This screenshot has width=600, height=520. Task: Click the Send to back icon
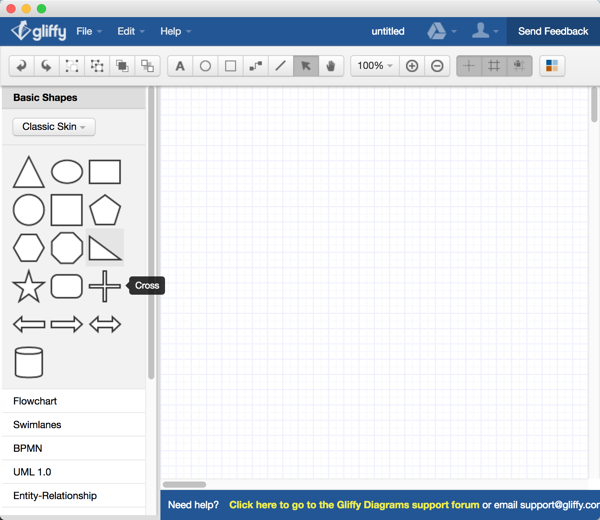147,66
